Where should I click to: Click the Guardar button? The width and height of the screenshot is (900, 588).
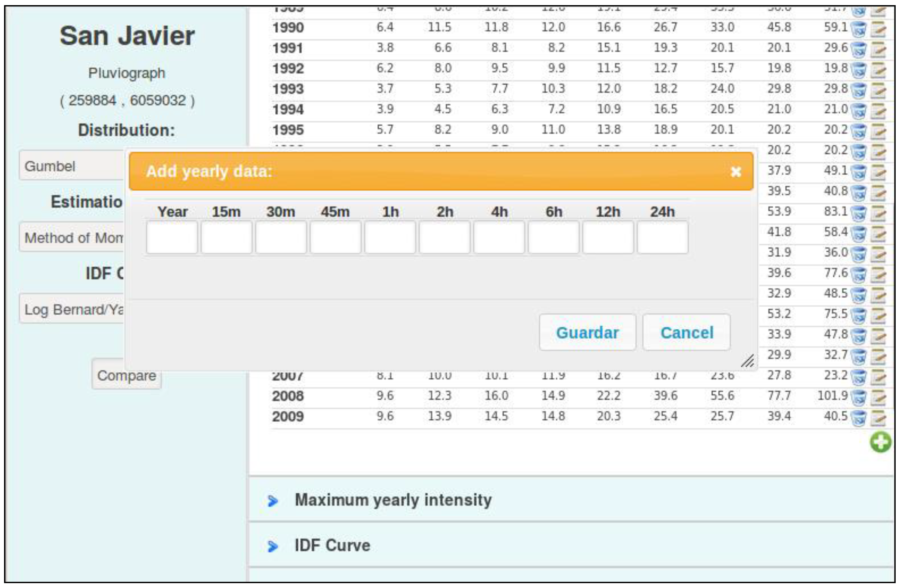(x=587, y=332)
